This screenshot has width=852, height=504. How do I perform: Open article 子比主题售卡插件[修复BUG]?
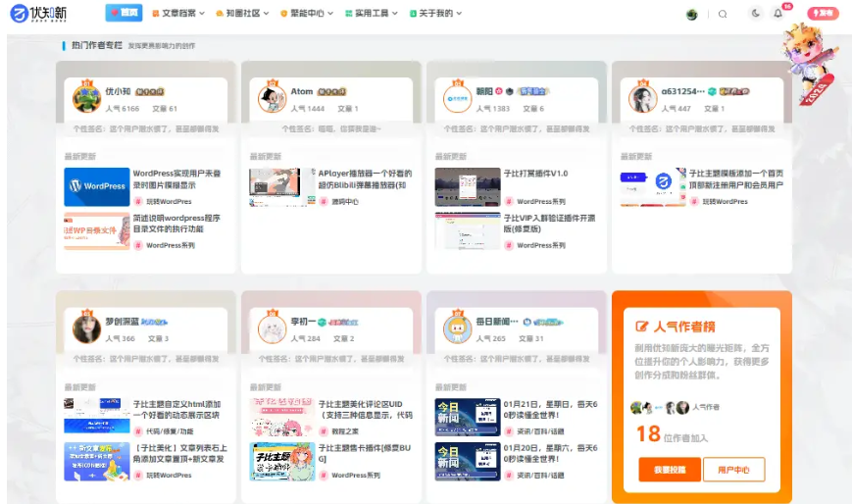(365, 453)
